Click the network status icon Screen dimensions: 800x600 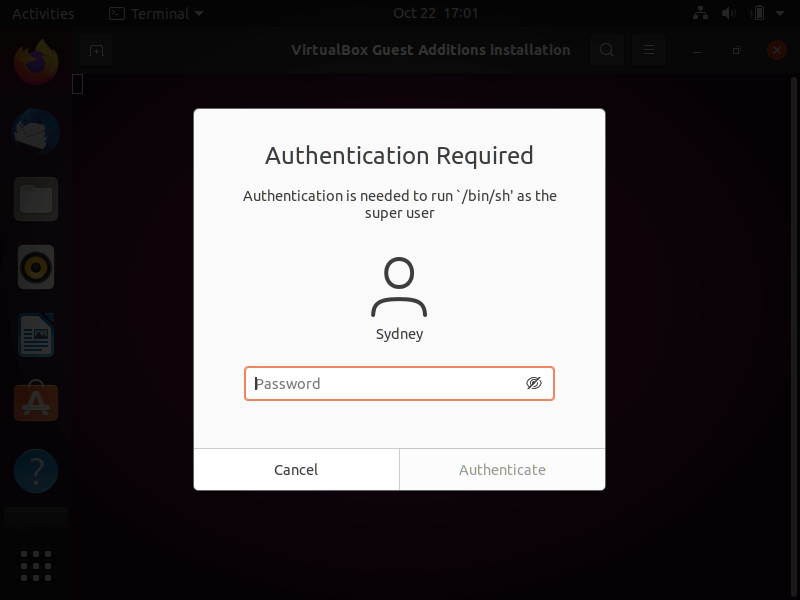(699, 14)
